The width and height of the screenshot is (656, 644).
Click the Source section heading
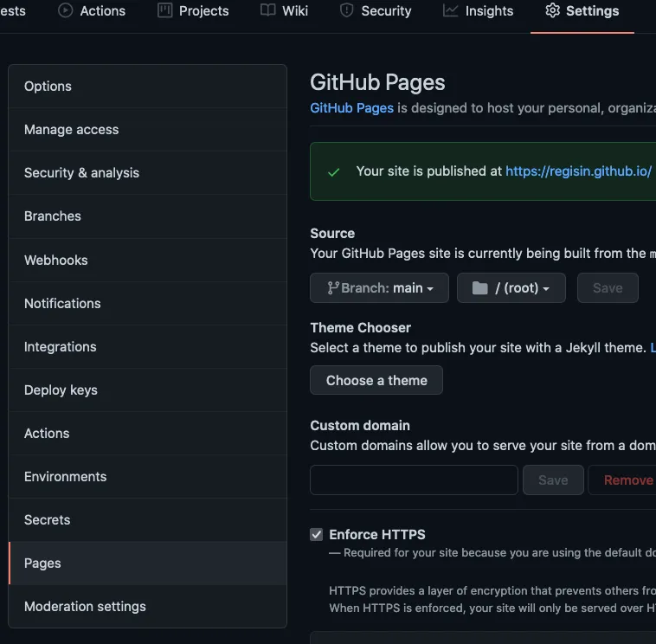tap(332, 234)
